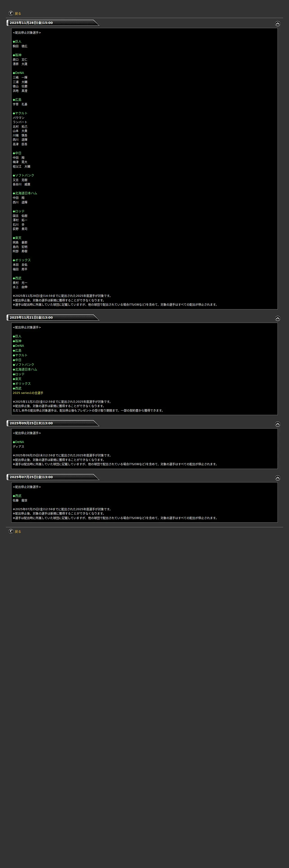Select the player name 宇草 孔基
Image resolution: width=289 pixels, height=868 pixels.
pyautogui.click(x=20, y=105)
